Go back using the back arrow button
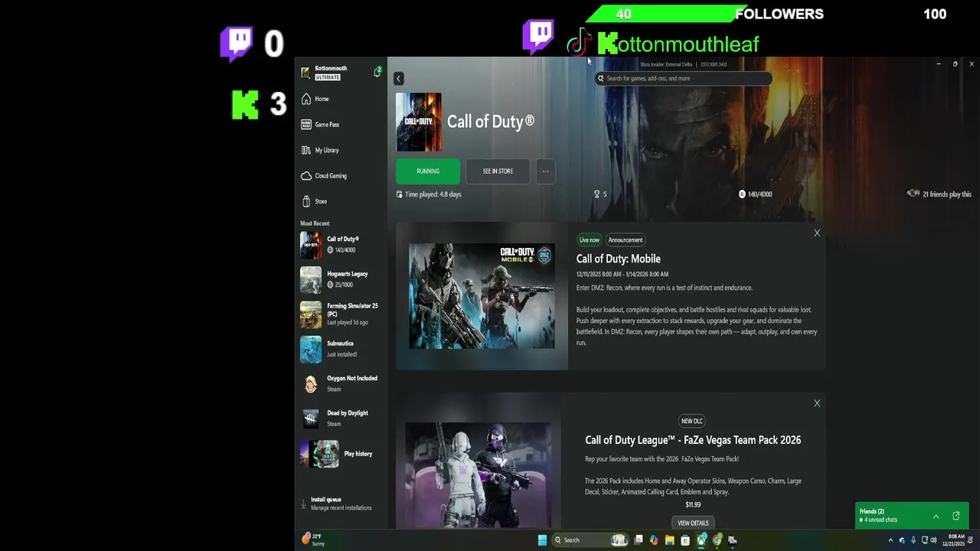 (398, 78)
